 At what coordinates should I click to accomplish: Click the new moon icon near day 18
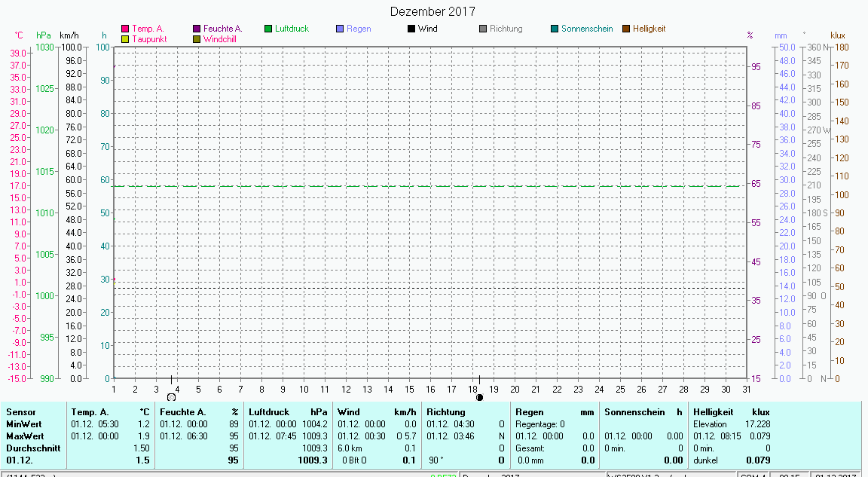[480, 397]
